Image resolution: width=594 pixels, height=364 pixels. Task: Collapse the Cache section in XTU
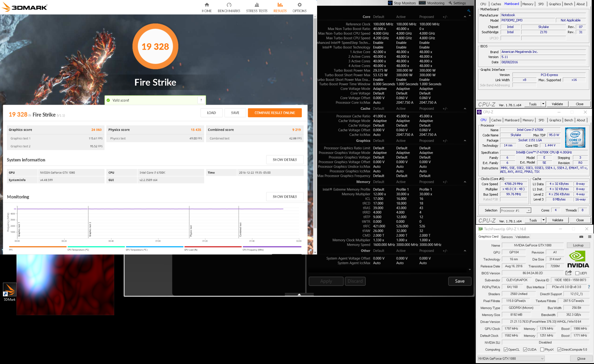[465, 109]
